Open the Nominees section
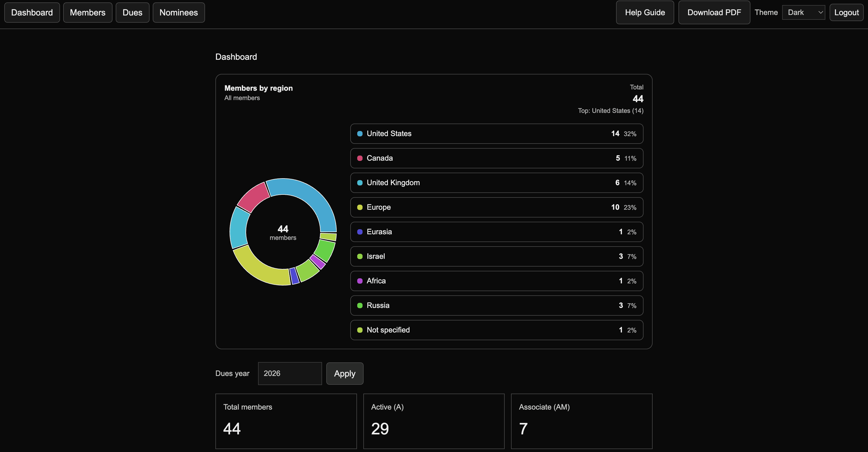Image resolution: width=868 pixels, height=452 pixels. 179,13
